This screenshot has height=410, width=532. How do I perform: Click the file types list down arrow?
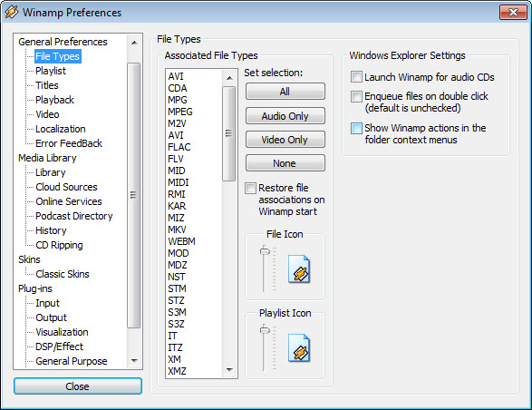point(229,370)
